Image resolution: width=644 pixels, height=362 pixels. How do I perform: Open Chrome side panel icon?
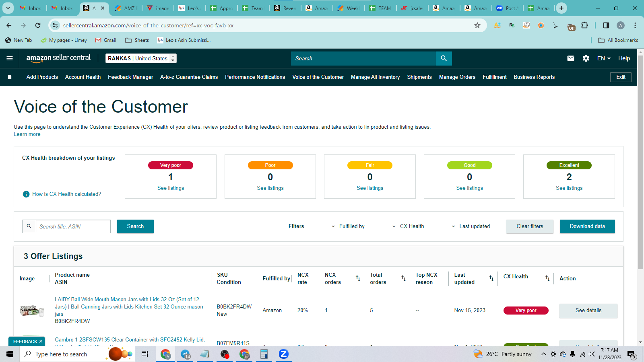[606, 25]
